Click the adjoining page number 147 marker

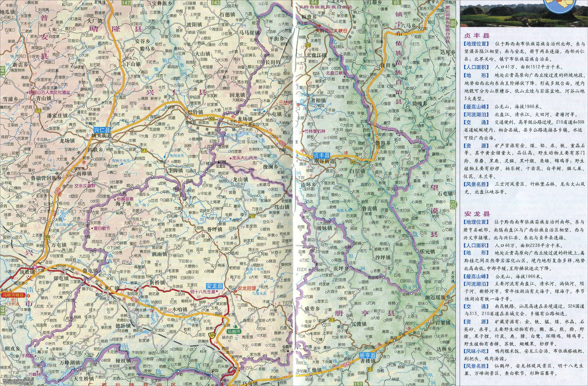pyautogui.click(x=126, y=2)
